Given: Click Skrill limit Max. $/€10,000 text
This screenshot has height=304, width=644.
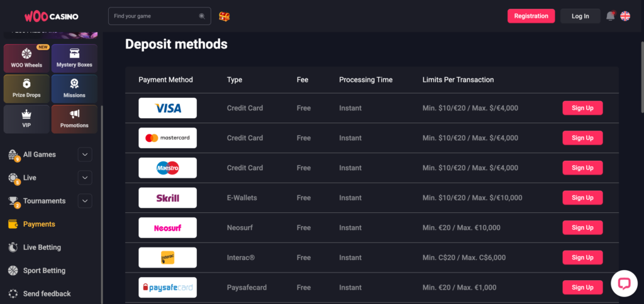Looking at the screenshot, I should click(x=497, y=198).
